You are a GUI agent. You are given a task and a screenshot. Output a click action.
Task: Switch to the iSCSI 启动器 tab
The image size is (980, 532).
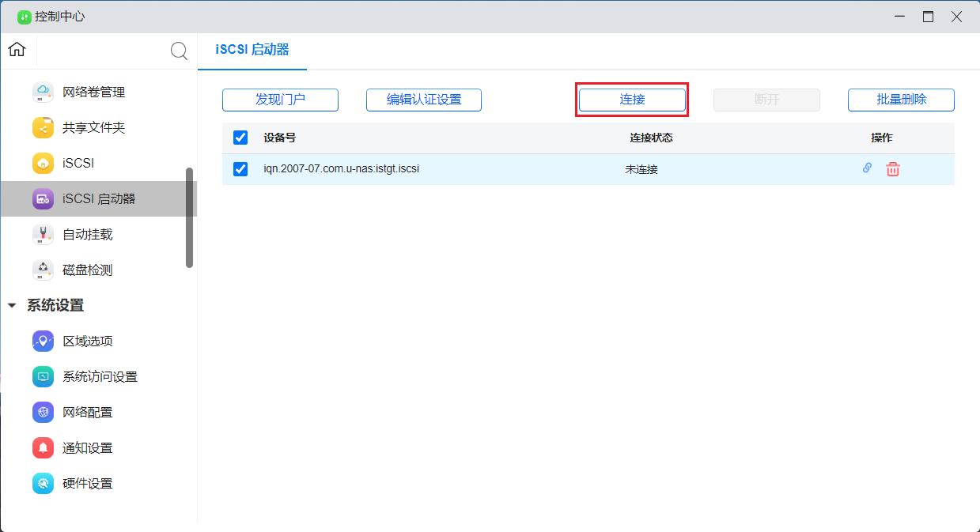pos(252,49)
